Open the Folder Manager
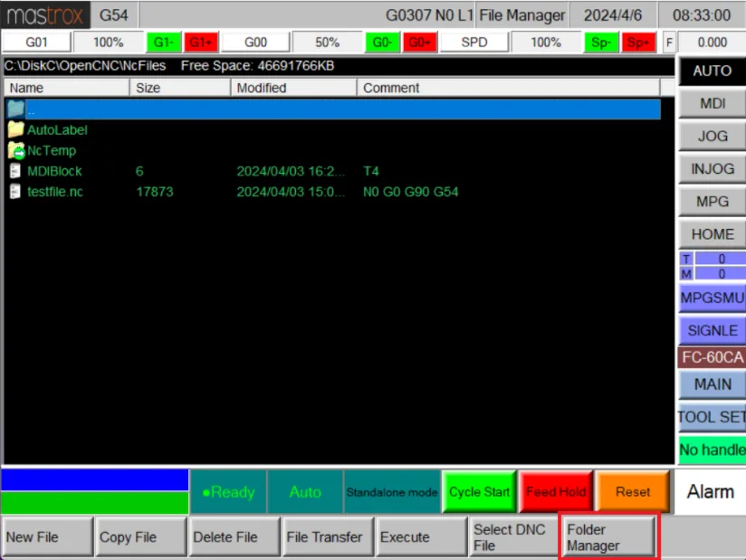The width and height of the screenshot is (746, 560). pos(608,536)
